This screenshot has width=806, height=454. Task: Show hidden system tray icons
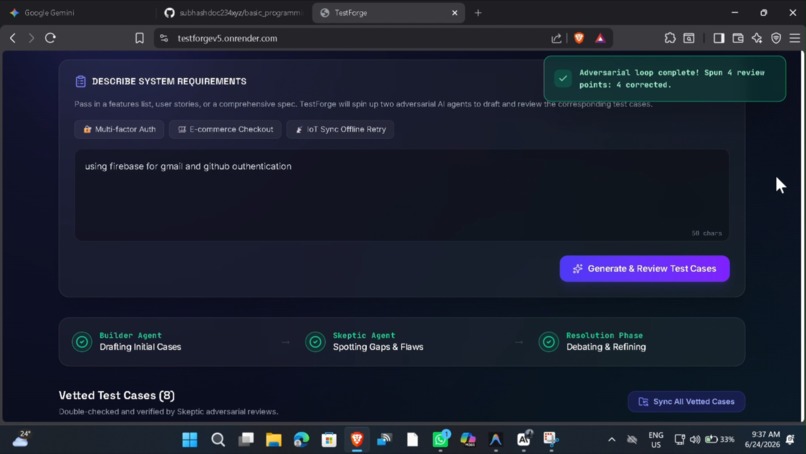coord(612,440)
